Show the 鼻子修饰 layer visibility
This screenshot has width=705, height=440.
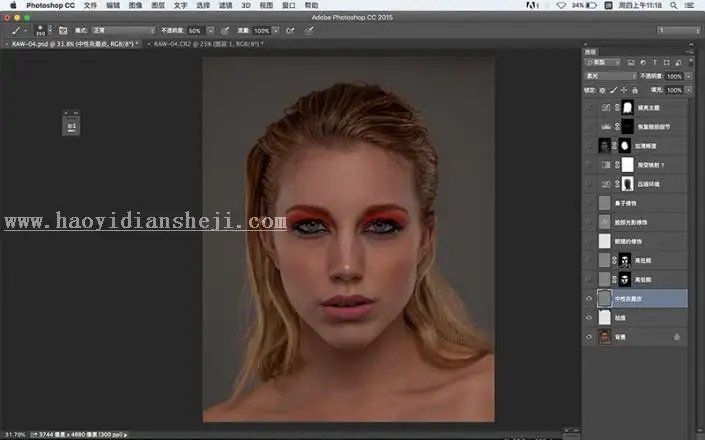[589, 203]
